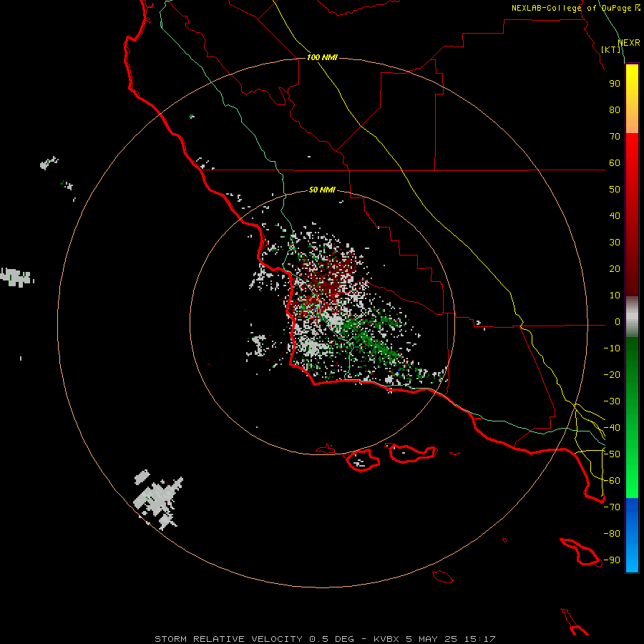Click the [KT] units label
Image resolution: width=644 pixels, height=644 pixels.
pos(611,49)
